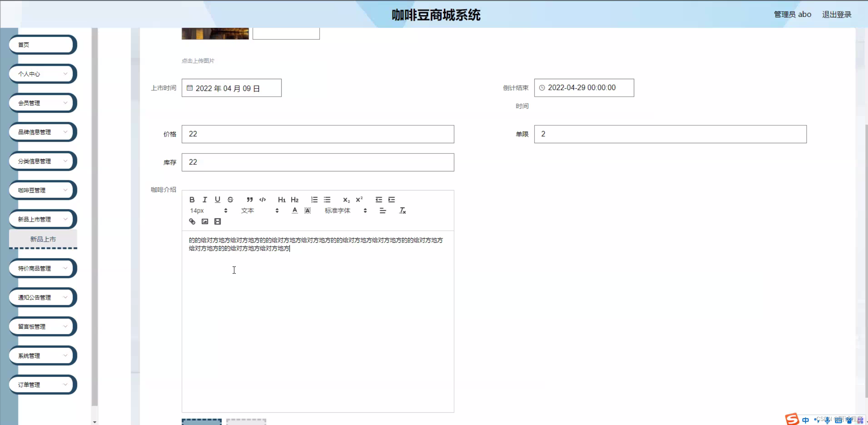Insert an image into coffee introduction

click(205, 221)
